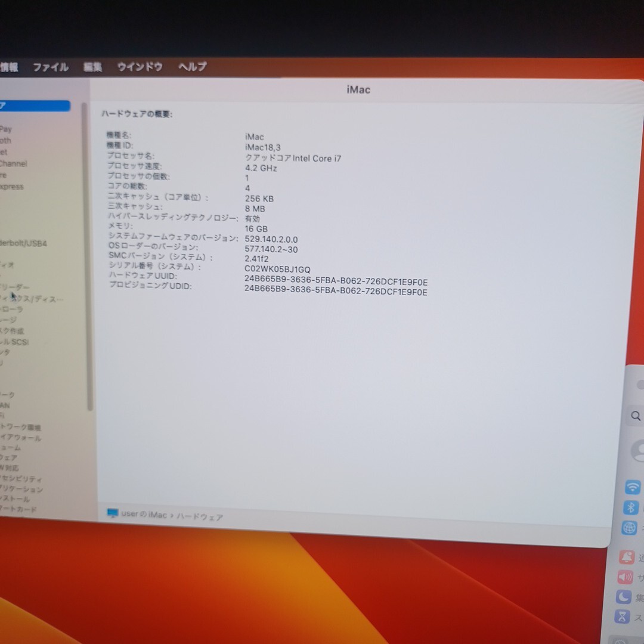Open the 編集 menu
644x644 pixels.
tap(92, 67)
